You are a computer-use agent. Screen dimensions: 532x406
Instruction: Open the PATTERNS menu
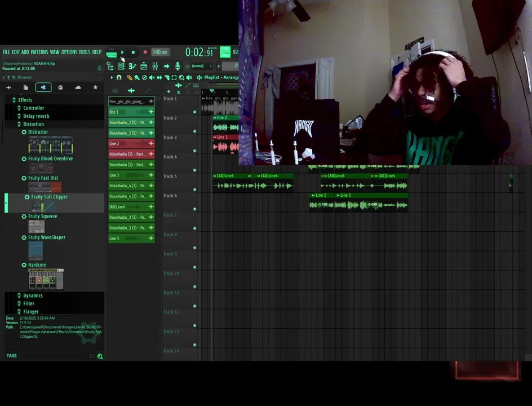point(39,52)
